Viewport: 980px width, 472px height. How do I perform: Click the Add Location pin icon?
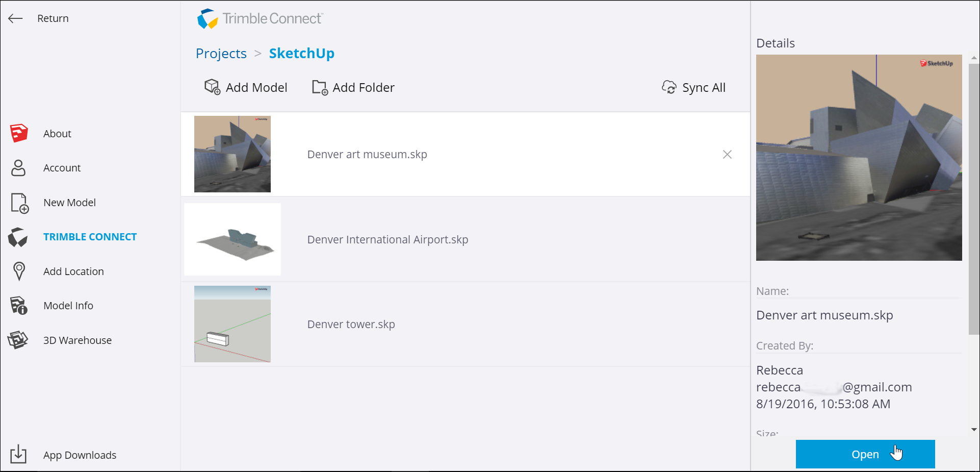point(19,271)
